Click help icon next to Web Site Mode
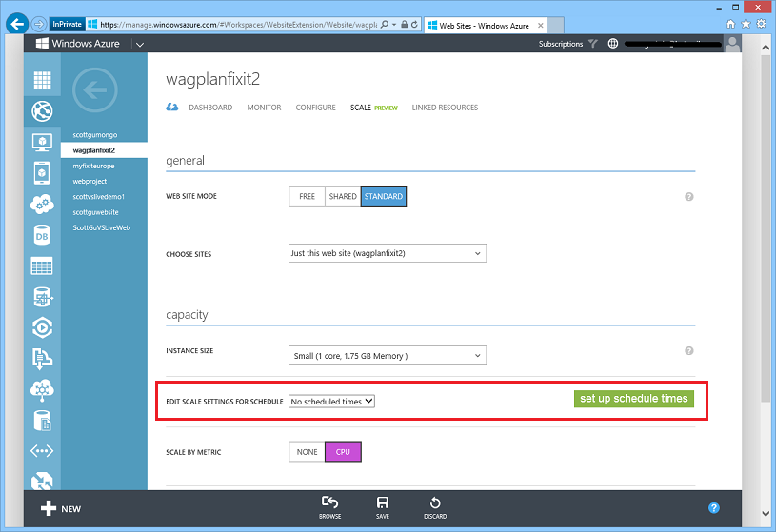776x532 pixels. [x=689, y=197]
